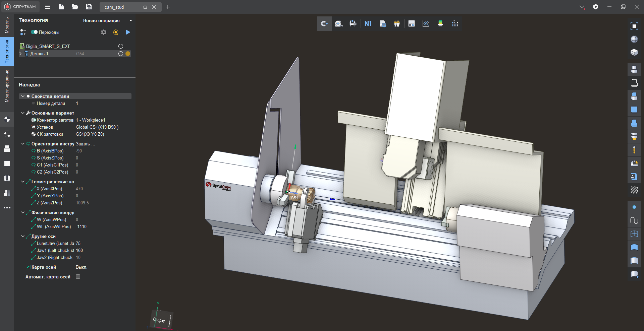Toggle the Переходы switch

(34, 32)
